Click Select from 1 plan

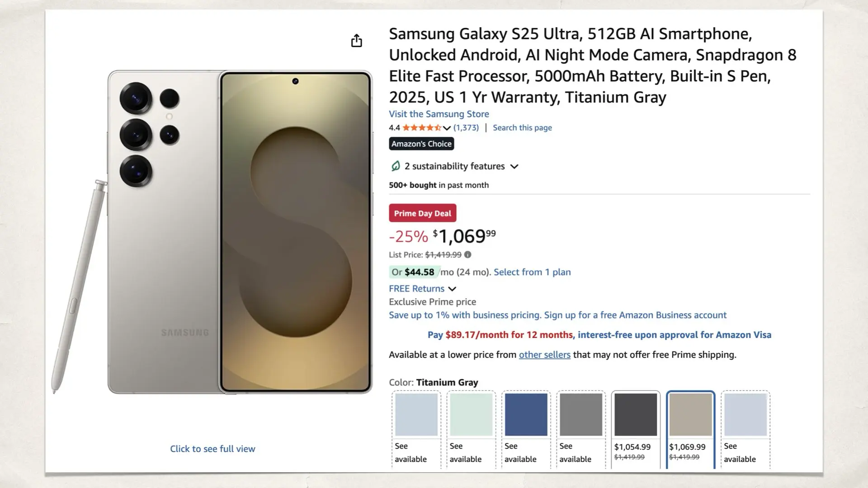click(x=532, y=272)
